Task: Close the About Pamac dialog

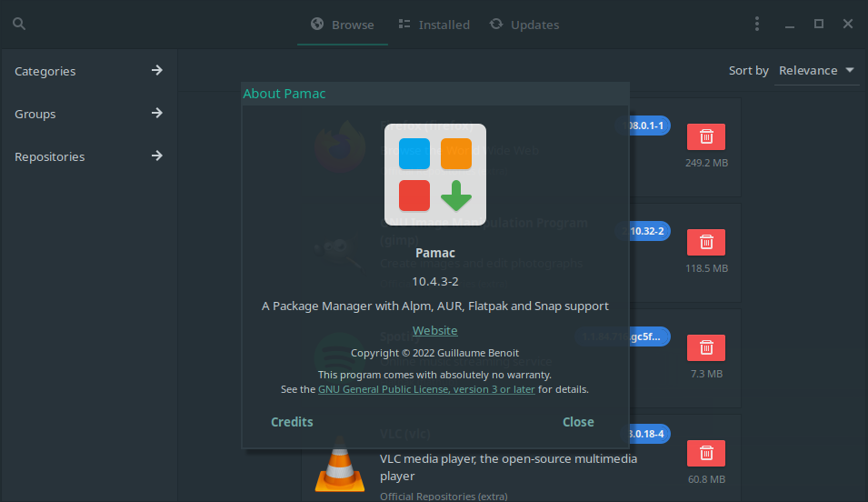Action: coord(578,422)
